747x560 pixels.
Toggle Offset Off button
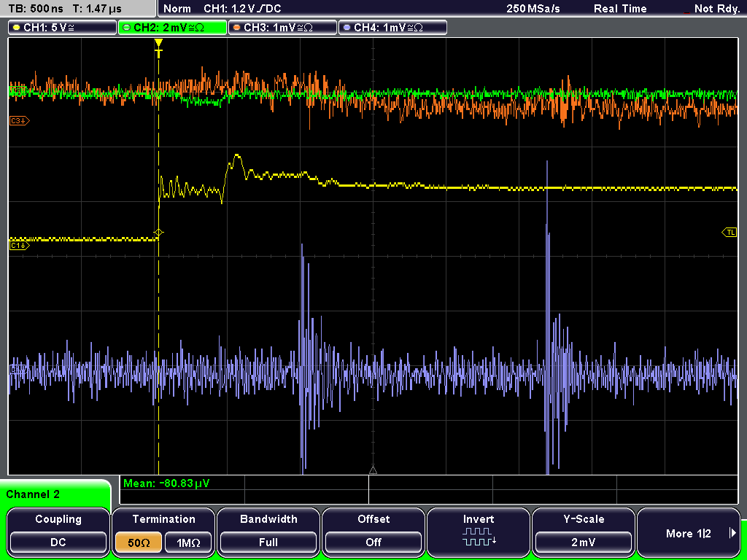[x=373, y=542]
